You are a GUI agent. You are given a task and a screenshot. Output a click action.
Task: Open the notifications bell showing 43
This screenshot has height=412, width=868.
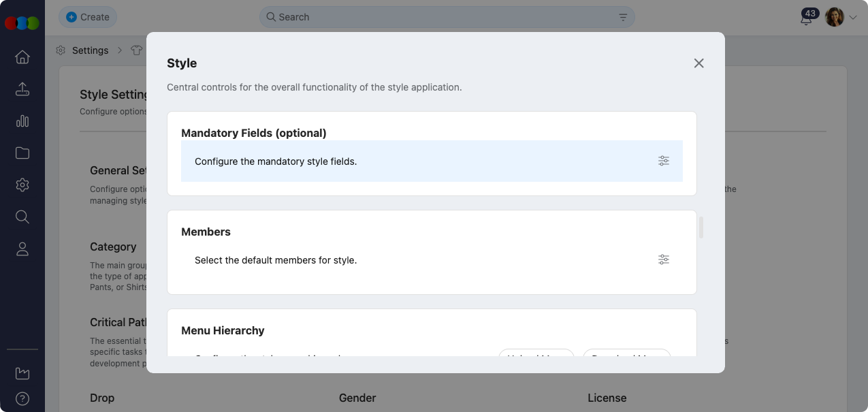[x=806, y=19]
